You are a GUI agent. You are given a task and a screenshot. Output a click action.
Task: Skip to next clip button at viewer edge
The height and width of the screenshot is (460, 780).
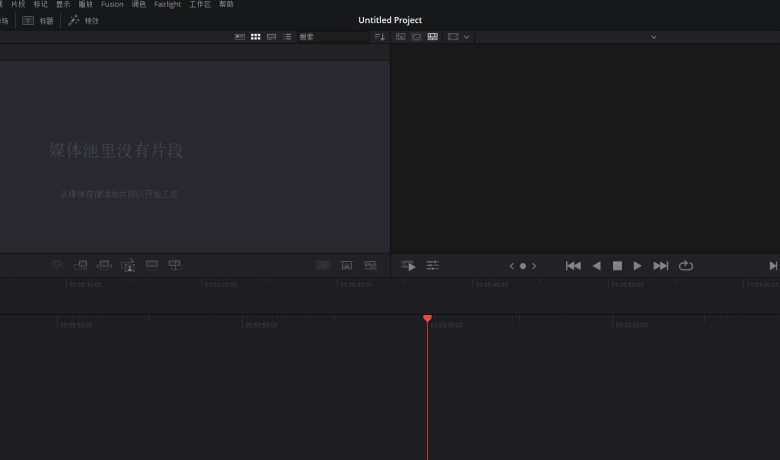773,266
